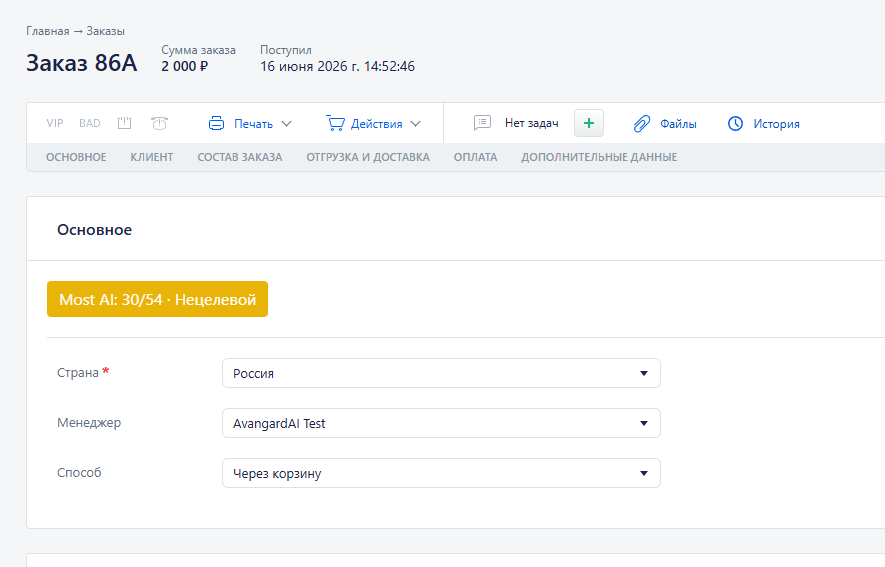The width and height of the screenshot is (885, 567).
Task: Click the Заказы breadcrumb link
Action: point(106,31)
